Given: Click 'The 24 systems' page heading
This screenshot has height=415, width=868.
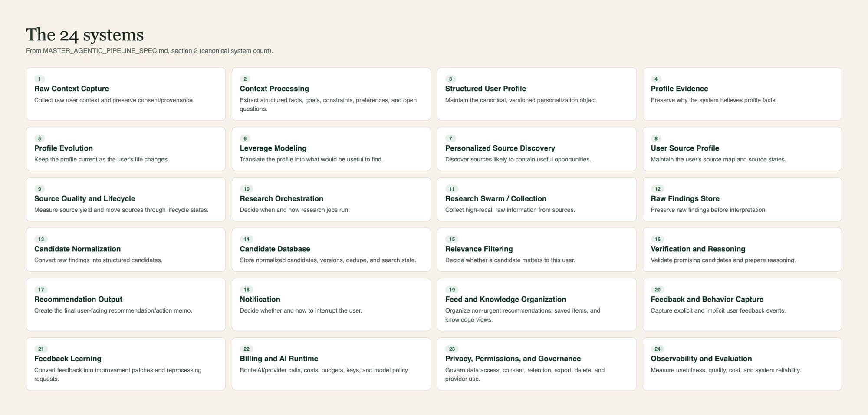Looking at the screenshot, I should (85, 35).
